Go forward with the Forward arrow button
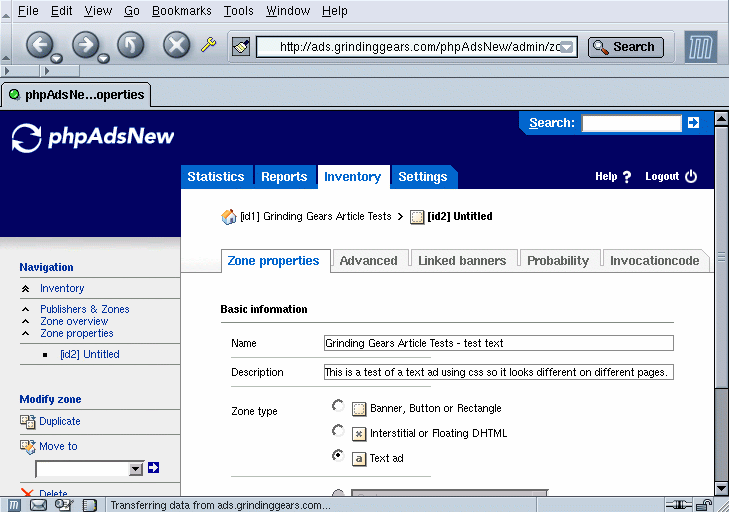This screenshot has height=512, width=729. (x=86, y=45)
